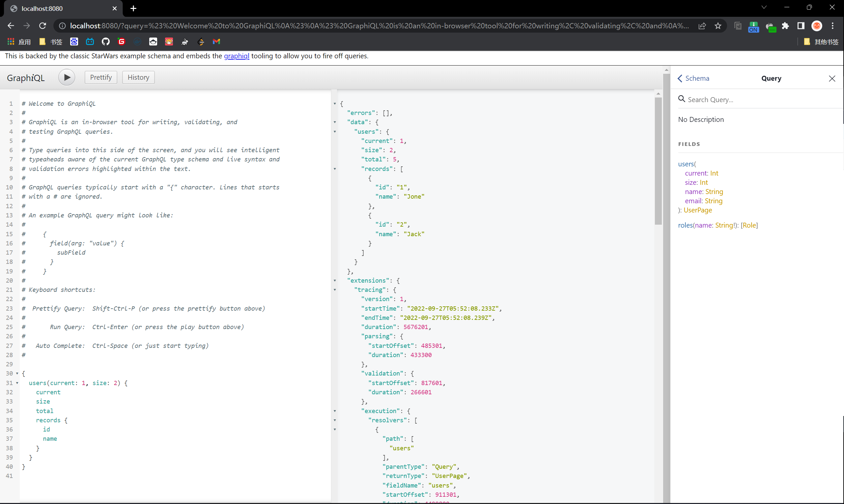Screen dimensions: 844x504
Task: Open the red G bookmark icon
Action: (122, 42)
